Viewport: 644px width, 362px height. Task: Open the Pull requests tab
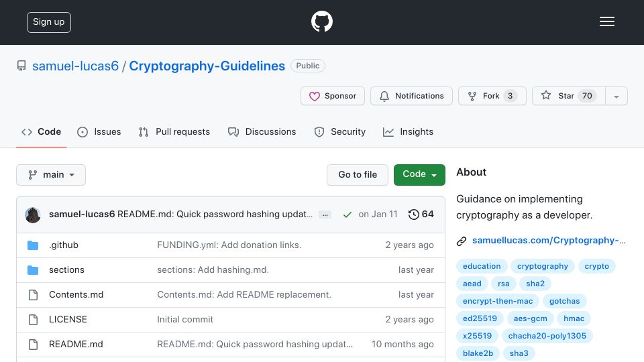pos(174,132)
